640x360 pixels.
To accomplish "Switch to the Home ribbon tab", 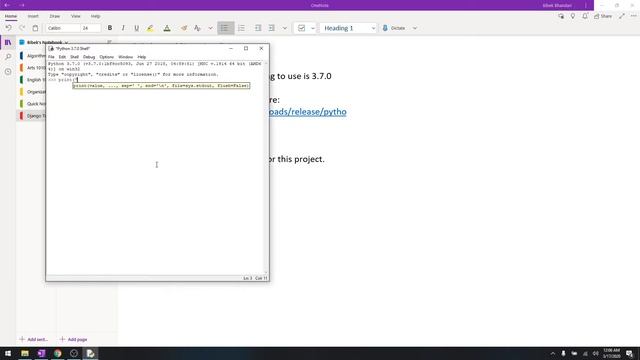I will (x=11, y=16).
